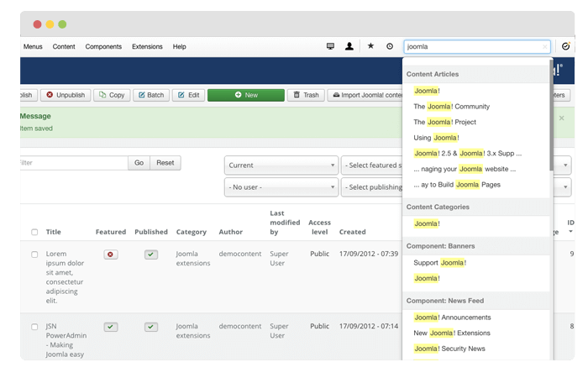The width and height of the screenshot is (588, 378).
Task: Click the search results panel scrollbar
Action: pyautogui.click(x=551, y=114)
